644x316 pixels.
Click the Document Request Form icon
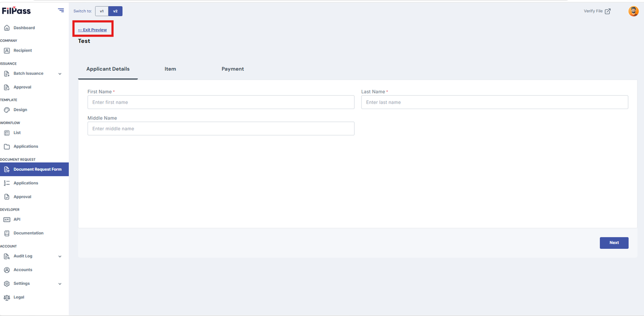pyautogui.click(x=7, y=169)
